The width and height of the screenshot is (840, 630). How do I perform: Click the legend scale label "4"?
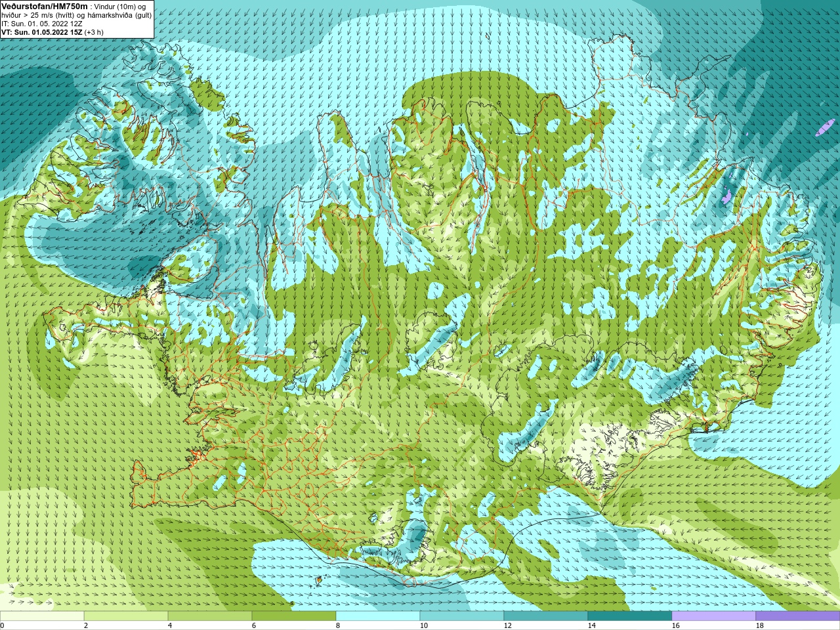[170, 625]
